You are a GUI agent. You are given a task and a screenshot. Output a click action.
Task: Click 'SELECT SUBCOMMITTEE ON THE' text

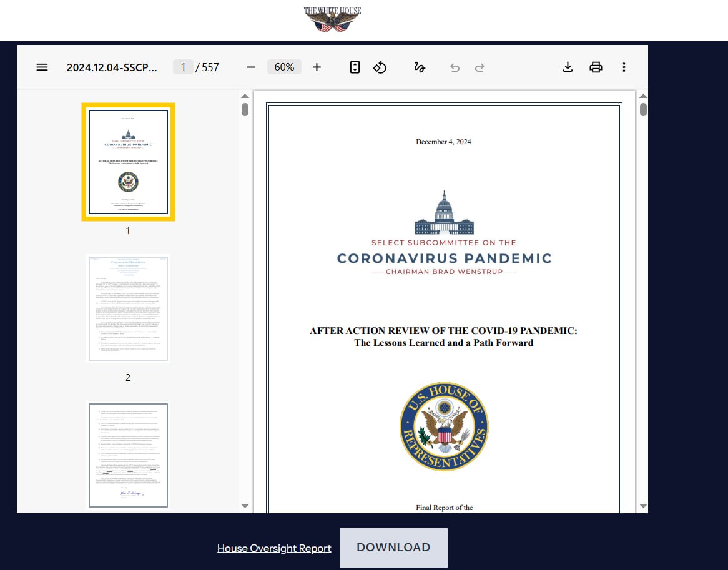444,242
